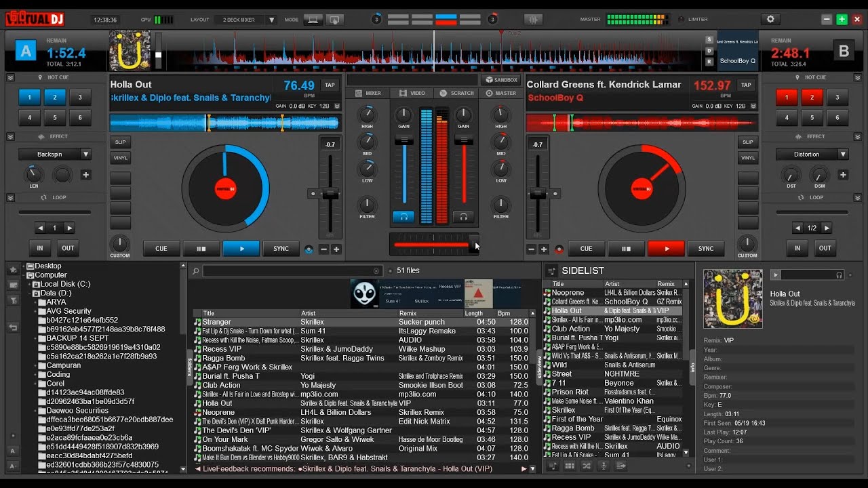Click the sidelist playlist icon beside SIDELIST title

click(x=552, y=270)
